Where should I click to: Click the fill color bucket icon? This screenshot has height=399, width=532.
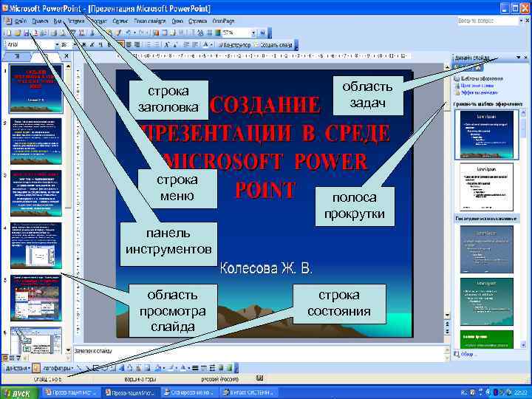158,368
